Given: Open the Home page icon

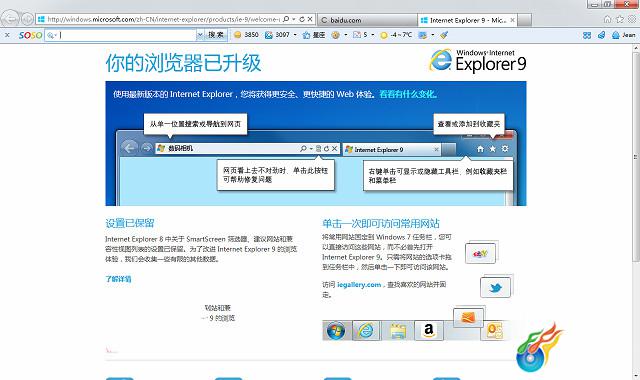Looking at the screenshot, I should 607,19.
